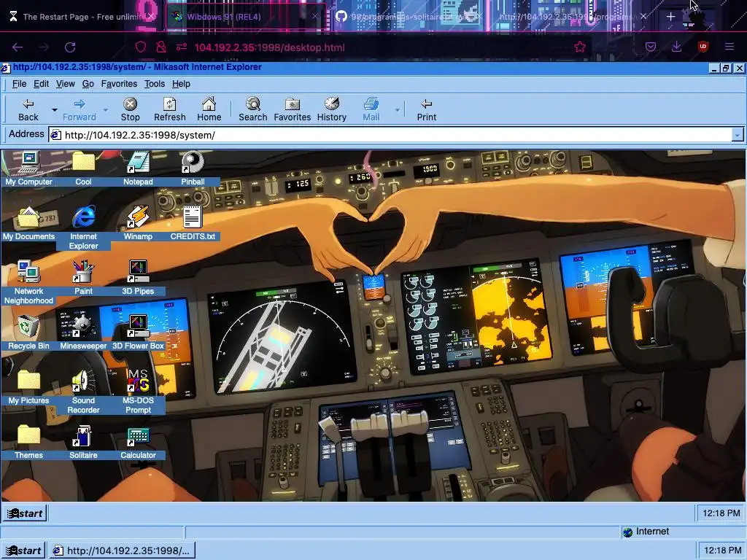Open the My Documents folder icon
747x560 pixels.
tap(28, 223)
